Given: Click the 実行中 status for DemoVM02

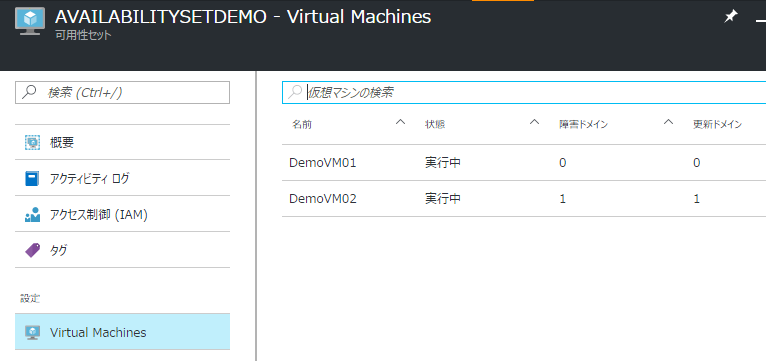Looking at the screenshot, I should click(x=443, y=199).
